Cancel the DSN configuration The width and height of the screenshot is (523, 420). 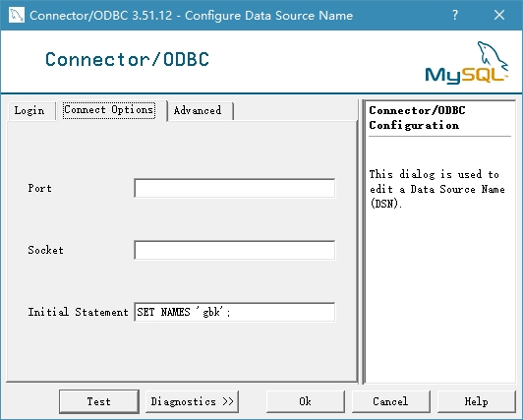point(390,401)
